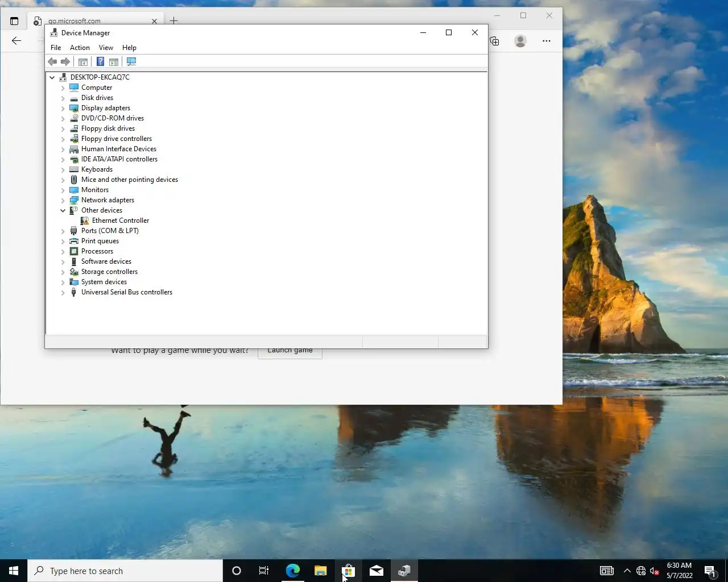Click the muted volume tray icon
This screenshot has height=582, width=728.
coord(655,571)
